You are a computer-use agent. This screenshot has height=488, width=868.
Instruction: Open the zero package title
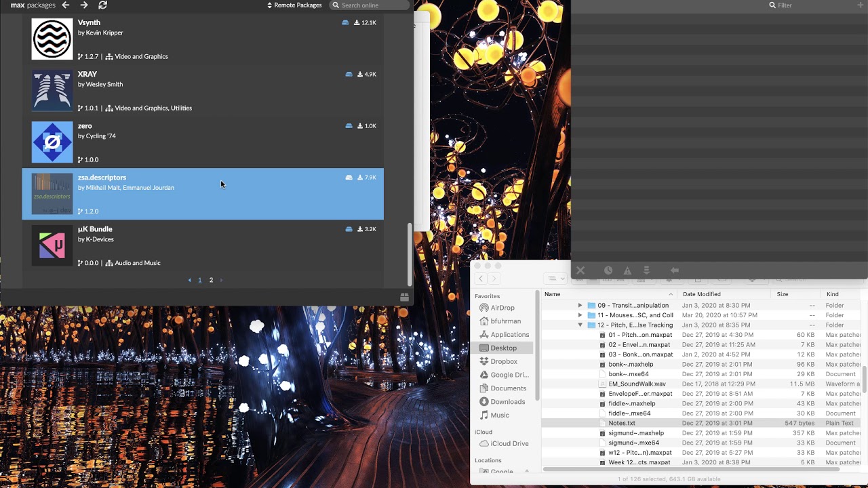(x=85, y=125)
